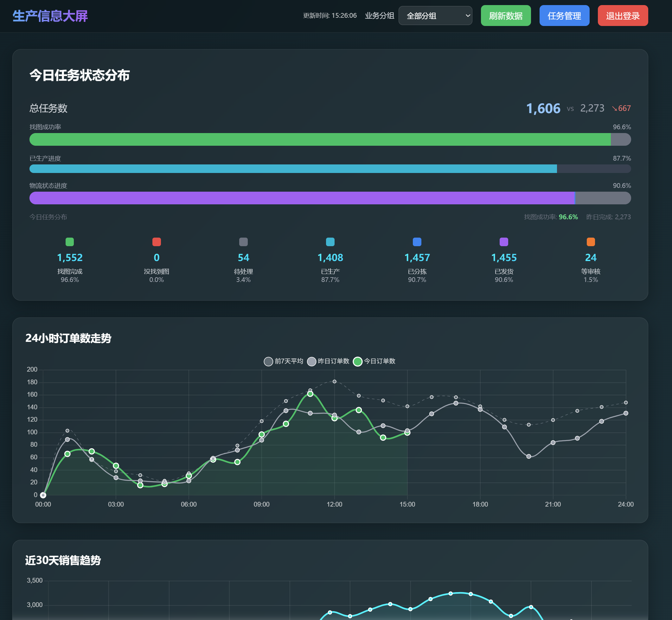The height and width of the screenshot is (620, 672).
Task: Open 任务管理 page
Action: coord(564,16)
